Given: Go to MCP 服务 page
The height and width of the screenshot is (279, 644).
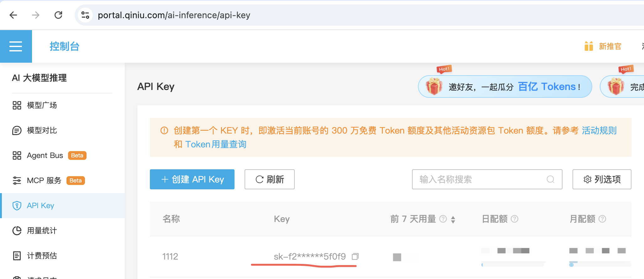Looking at the screenshot, I should (44, 181).
